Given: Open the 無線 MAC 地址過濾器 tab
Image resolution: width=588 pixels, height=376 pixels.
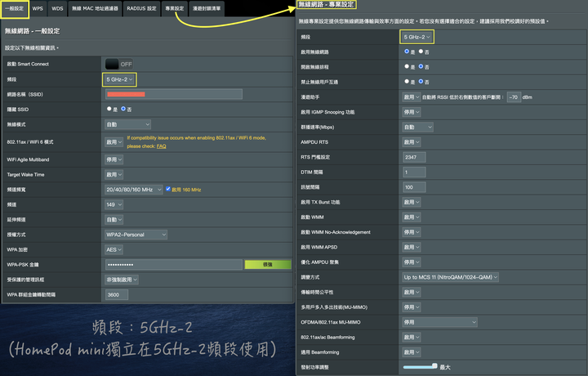Looking at the screenshot, I should coord(95,9).
